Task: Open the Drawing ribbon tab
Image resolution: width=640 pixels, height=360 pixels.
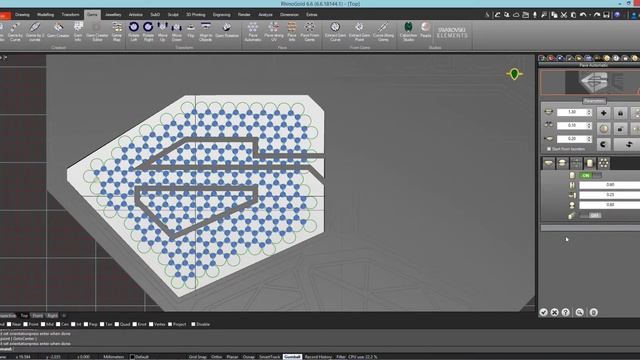Action: click(22, 15)
